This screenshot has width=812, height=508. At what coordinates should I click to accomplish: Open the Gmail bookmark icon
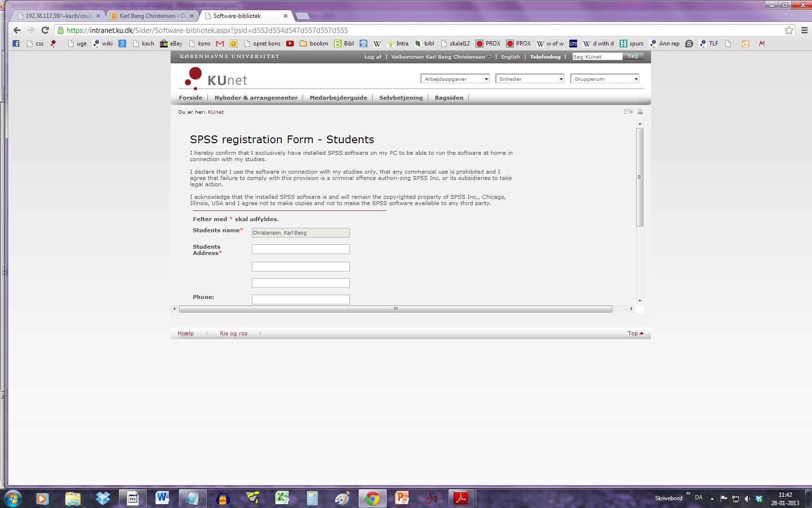pyautogui.click(x=220, y=44)
